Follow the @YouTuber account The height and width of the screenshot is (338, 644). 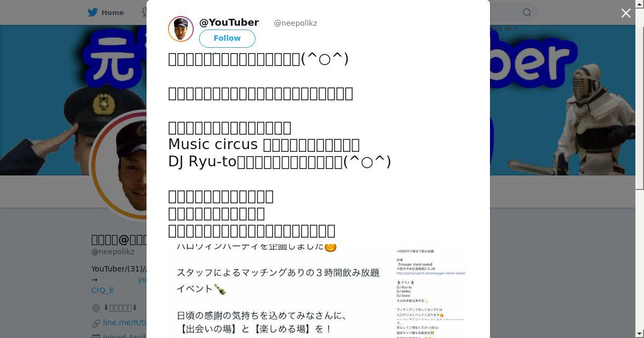click(x=227, y=38)
